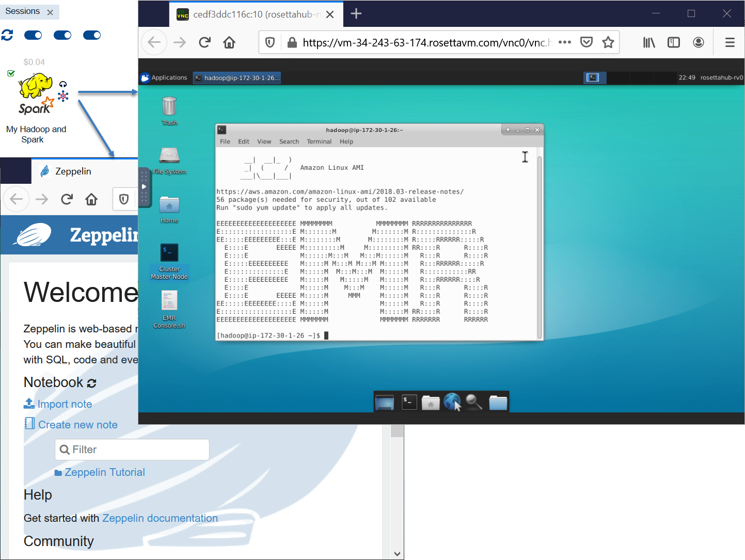The height and width of the screenshot is (560, 745).
Task: Open the terminal Edit menu
Action: [x=244, y=141]
